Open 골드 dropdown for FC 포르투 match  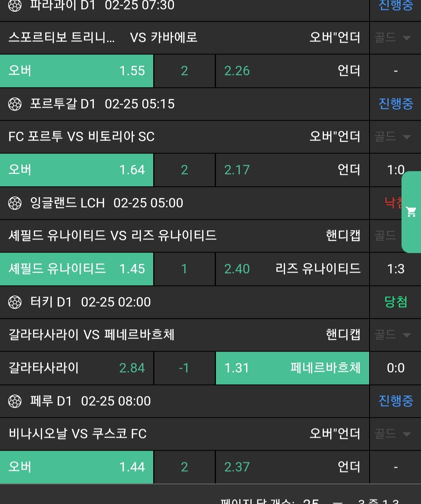click(393, 137)
